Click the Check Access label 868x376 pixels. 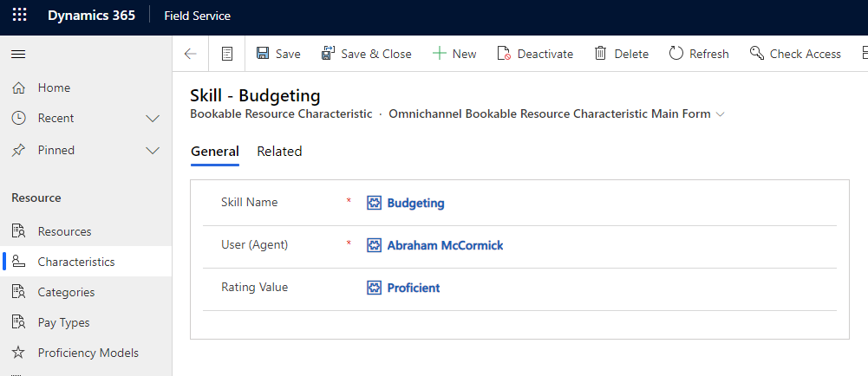pos(806,55)
